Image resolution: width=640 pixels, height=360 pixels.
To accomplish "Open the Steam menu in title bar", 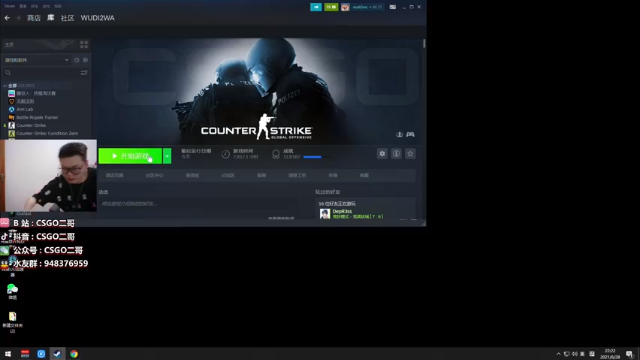I will point(9,6).
